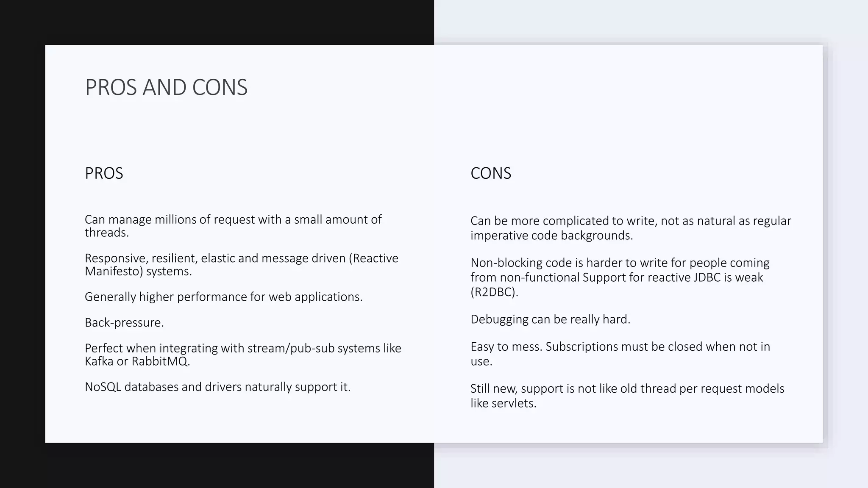The image size is (868, 488).
Task: Click the (R2DBC). text
Action: (494, 292)
